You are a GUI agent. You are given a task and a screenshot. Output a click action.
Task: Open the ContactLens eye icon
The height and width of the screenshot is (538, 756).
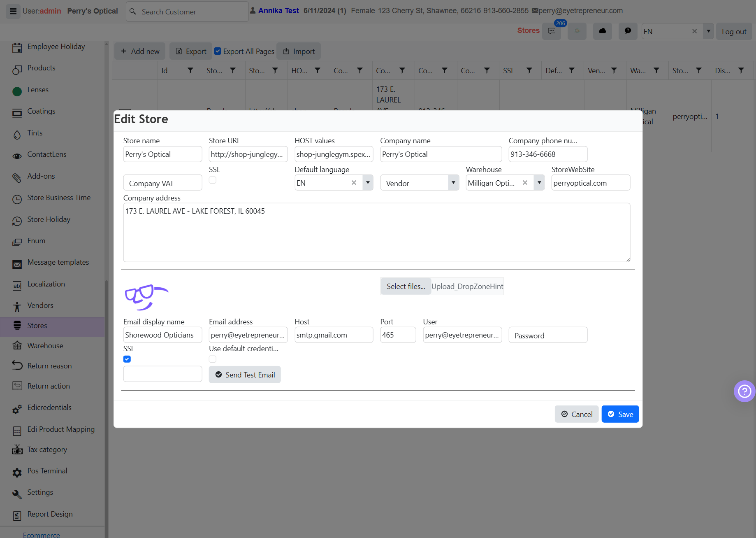17,156
